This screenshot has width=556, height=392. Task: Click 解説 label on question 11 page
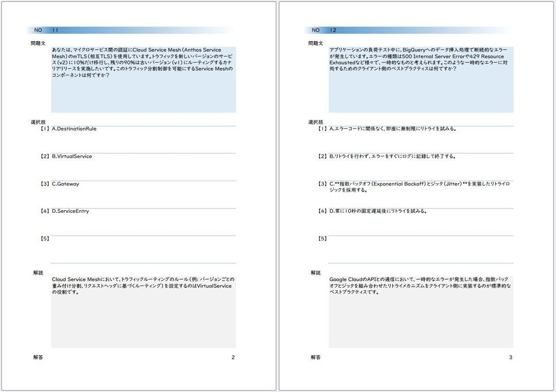[38, 273]
